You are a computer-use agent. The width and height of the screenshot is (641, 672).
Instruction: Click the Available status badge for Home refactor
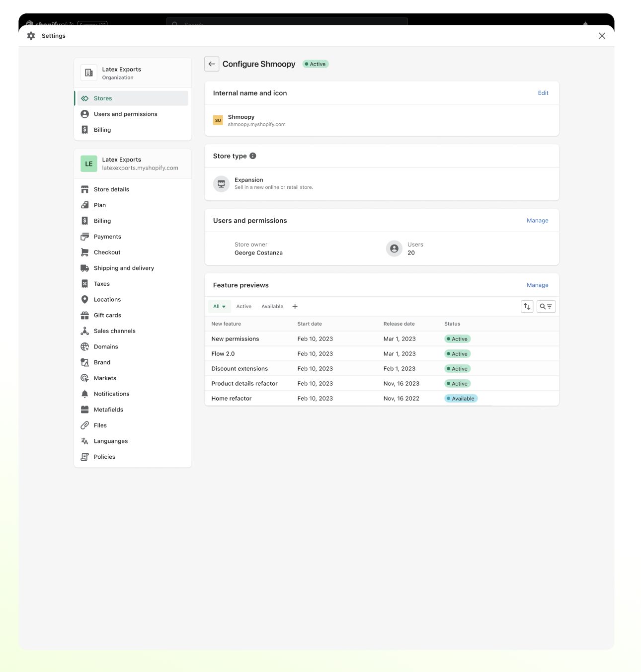click(x=461, y=399)
